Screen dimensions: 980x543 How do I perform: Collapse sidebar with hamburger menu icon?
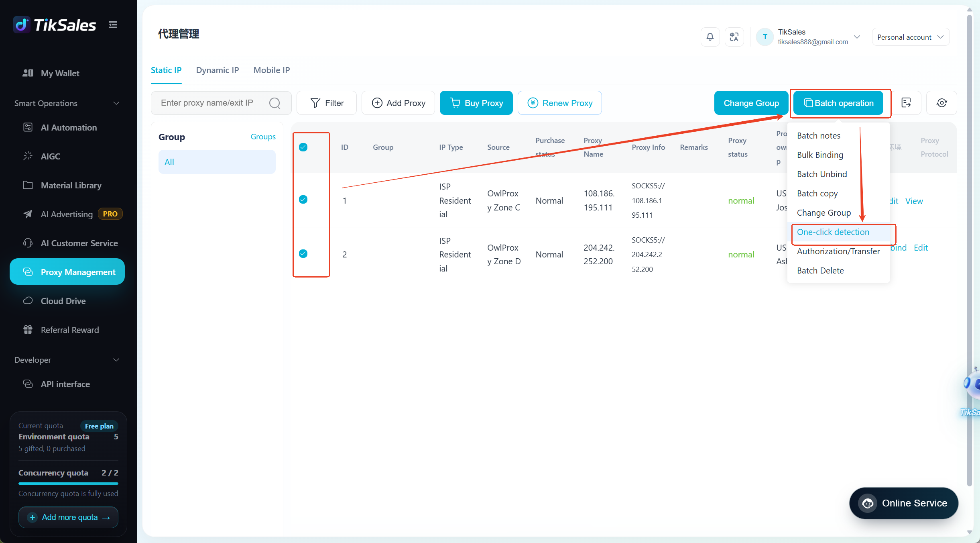click(113, 25)
